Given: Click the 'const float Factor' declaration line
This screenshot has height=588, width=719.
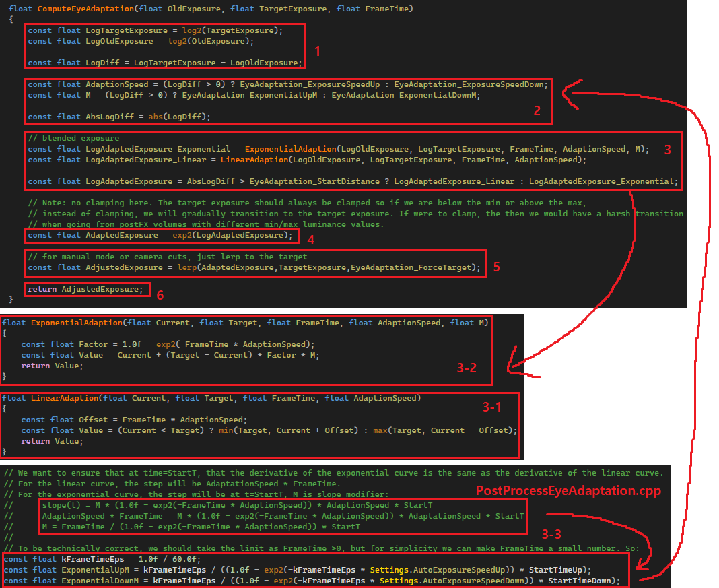Looking at the screenshot, I should (168, 344).
